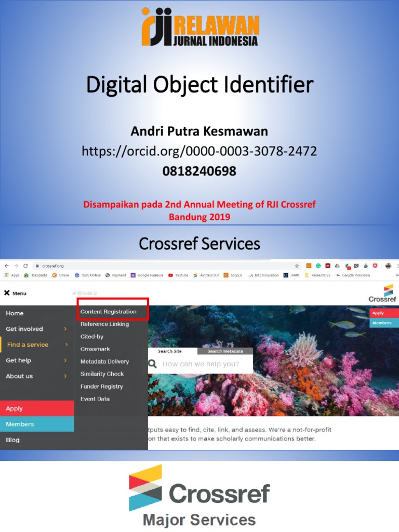399x532 pixels.
Task: Click the ORCID URL on the title slide
Action: [x=199, y=151]
